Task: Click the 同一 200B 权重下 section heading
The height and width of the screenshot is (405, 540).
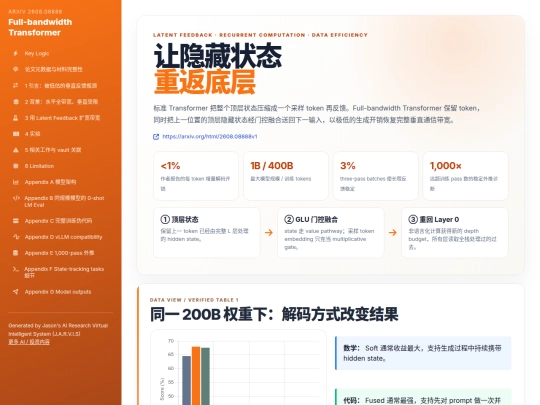Action: 274,314
